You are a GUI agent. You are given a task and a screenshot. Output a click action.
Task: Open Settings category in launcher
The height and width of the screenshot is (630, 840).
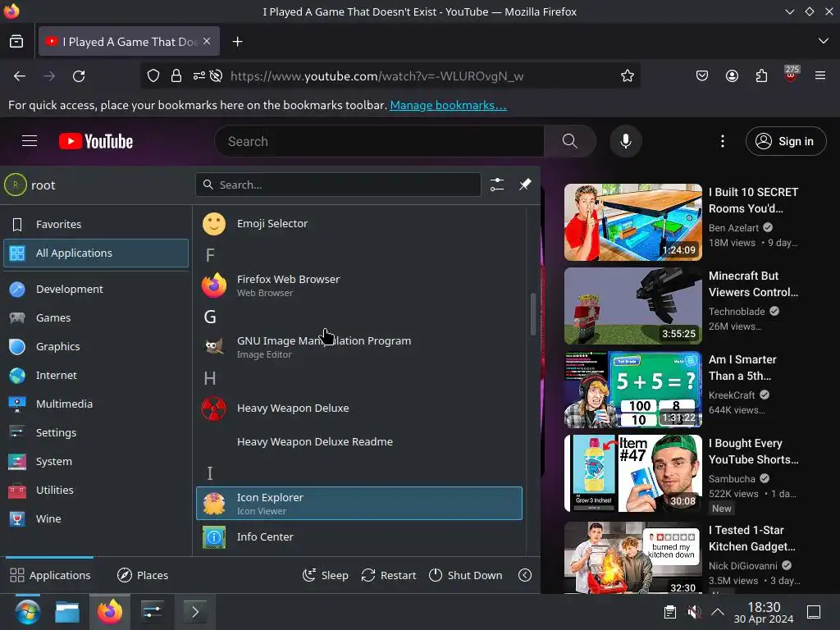(x=96, y=432)
